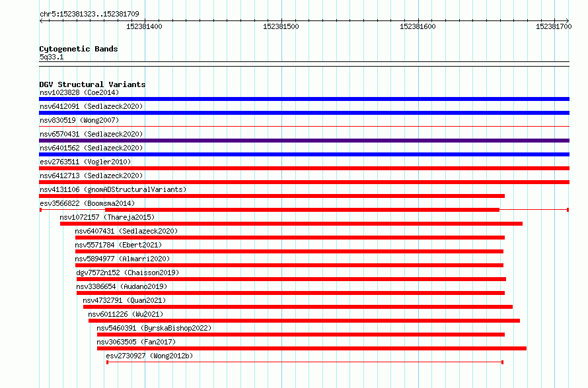Viewport: 588px width, 388px height.
Task: Open variant nsv1072157 (Thareja2015) label
Action: click(x=107, y=217)
